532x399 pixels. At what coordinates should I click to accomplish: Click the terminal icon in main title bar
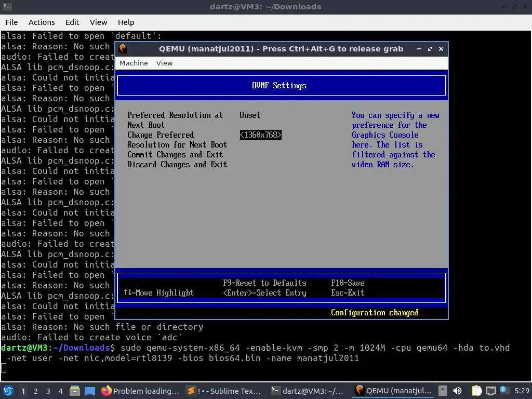point(7,6)
